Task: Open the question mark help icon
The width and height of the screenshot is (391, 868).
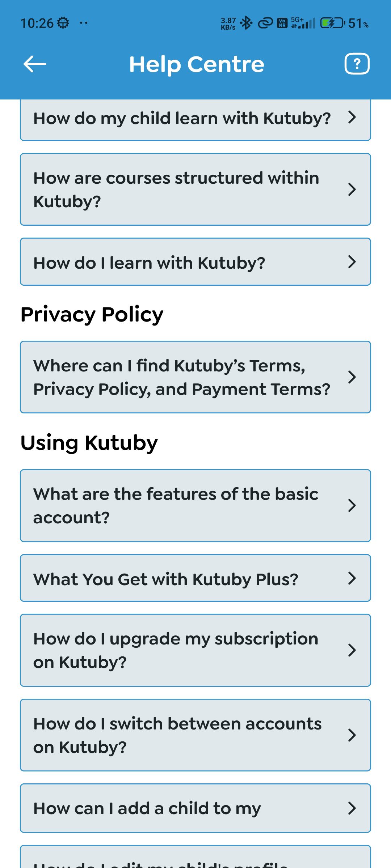Action: click(x=357, y=64)
